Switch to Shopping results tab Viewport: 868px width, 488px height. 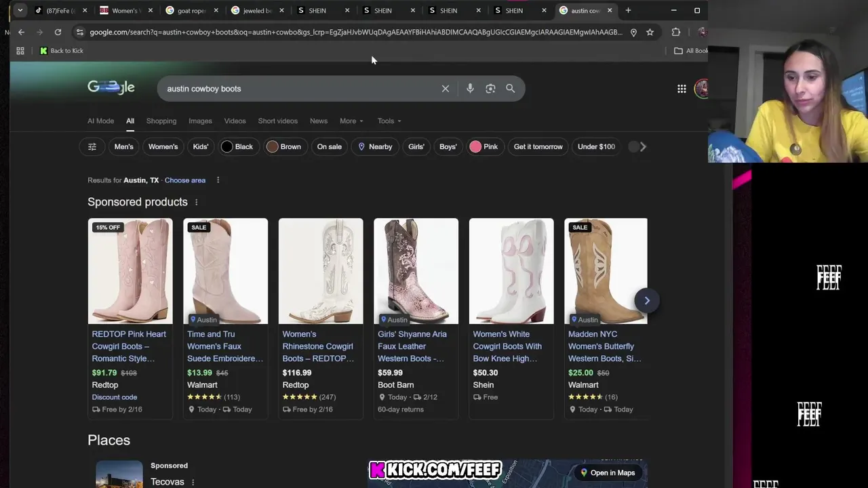click(161, 121)
